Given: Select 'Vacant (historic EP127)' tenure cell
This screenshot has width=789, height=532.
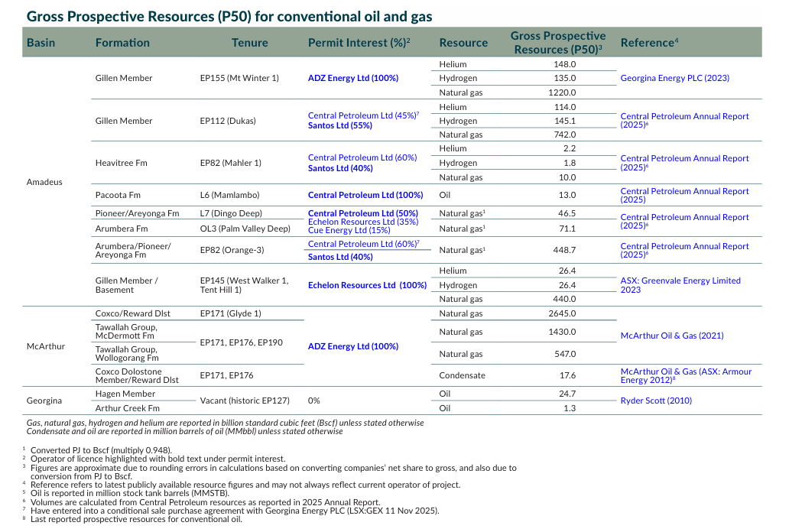Looking at the screenshot, I should (x=245, y=401).
